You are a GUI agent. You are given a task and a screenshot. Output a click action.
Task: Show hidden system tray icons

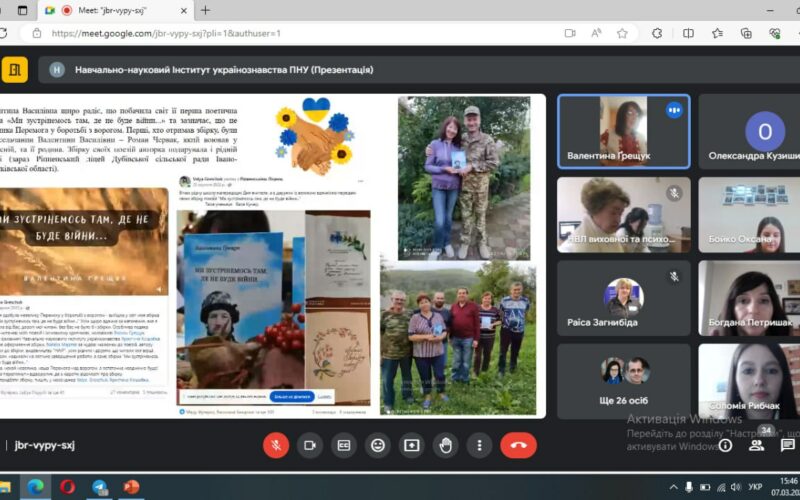(674, 487)
